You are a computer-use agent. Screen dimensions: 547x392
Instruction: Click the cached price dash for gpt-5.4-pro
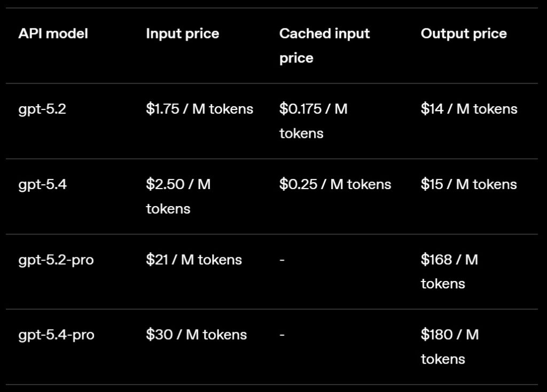coord(282,335)
